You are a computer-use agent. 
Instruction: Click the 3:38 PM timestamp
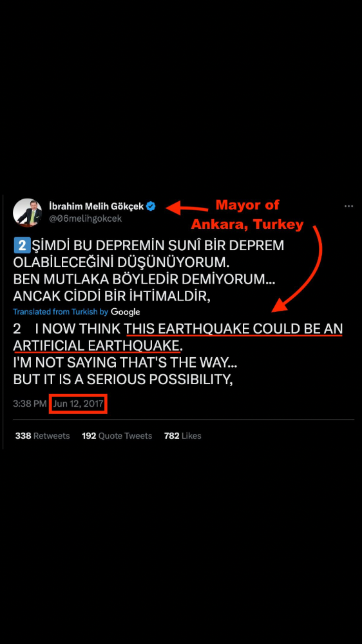tap(30, 404)
